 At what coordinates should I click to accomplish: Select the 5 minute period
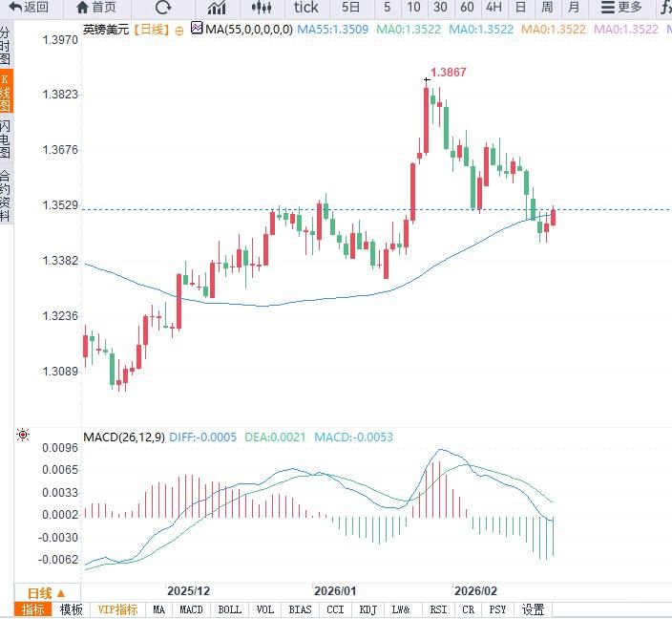tap(387, 8)
